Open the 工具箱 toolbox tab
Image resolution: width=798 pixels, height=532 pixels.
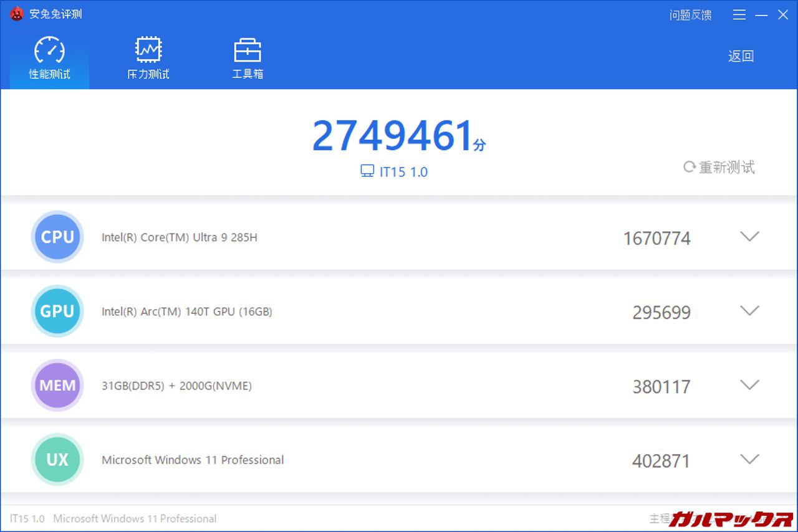pos(248,59)
